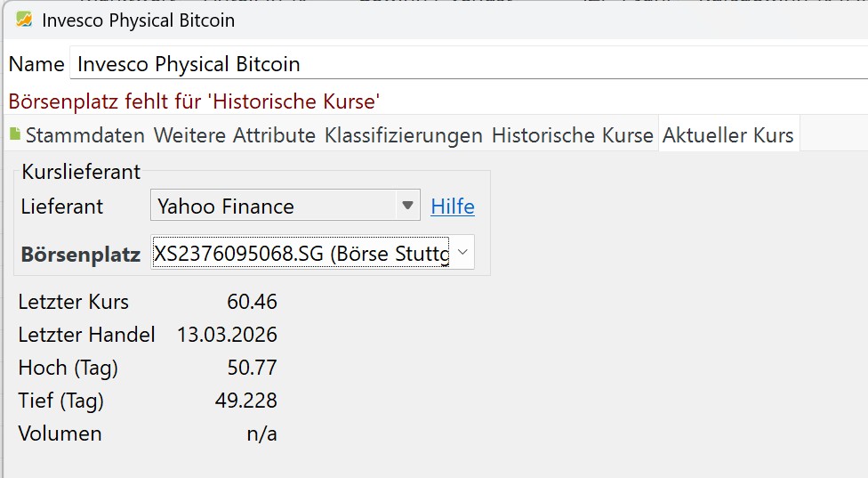Go to the Historische Kurse tab
The image size is (868, 478).
click(573, 135)
